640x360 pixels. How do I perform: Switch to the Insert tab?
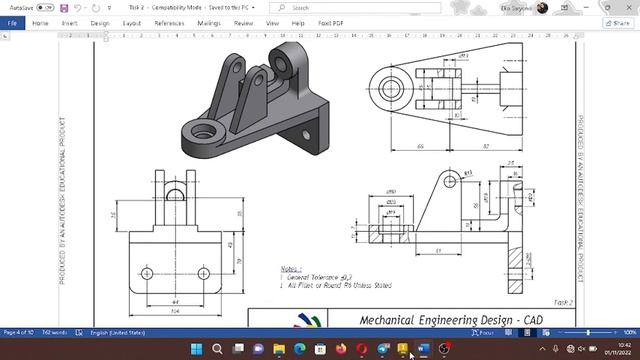click(69, 23)
